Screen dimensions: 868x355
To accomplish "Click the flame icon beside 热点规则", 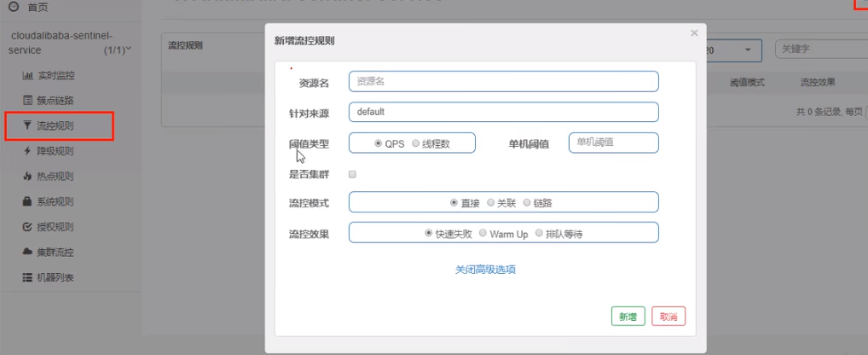I will [27, 177].
